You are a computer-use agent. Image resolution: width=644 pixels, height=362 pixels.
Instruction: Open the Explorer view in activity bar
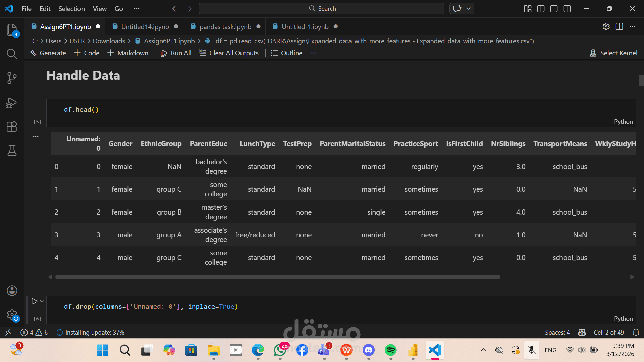click(x=12, y=30)
